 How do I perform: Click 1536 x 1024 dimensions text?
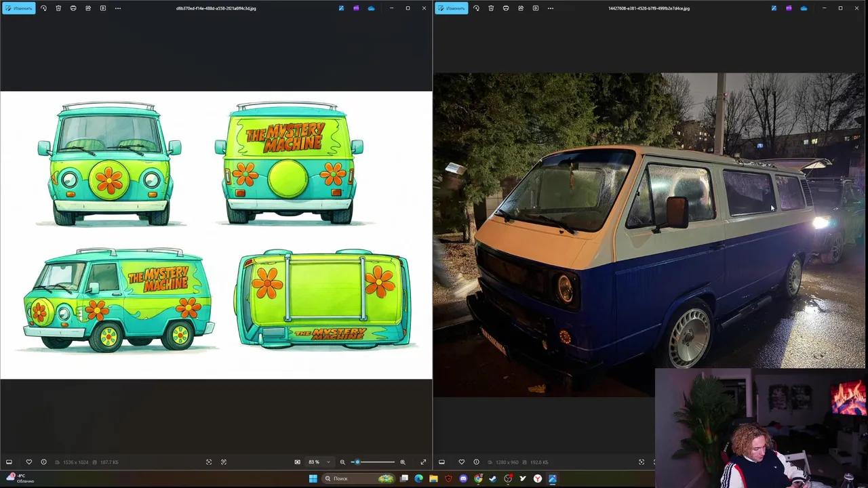coord(75,462)
